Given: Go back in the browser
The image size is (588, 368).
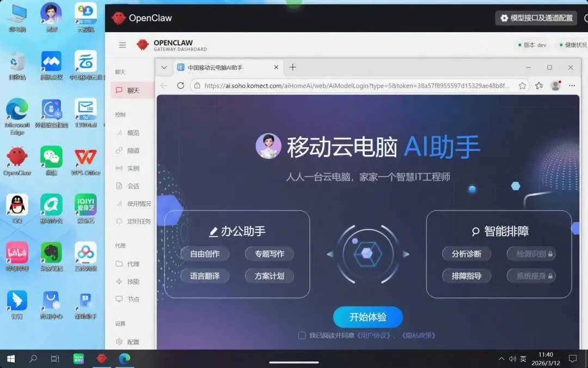Looking at the screenshot, I should (164, 86).
